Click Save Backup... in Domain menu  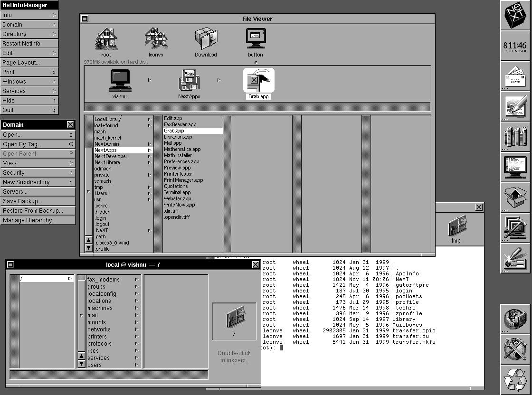(x=37, y=201)
